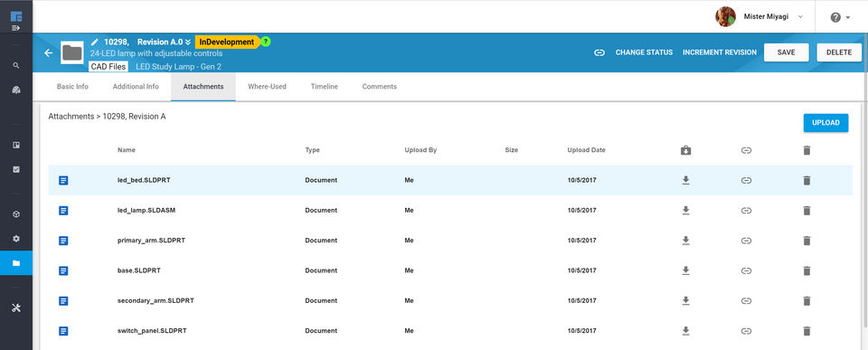Click the file name led_lamp.SLDASM
The image size is (868, 350).
coord(146,211)
